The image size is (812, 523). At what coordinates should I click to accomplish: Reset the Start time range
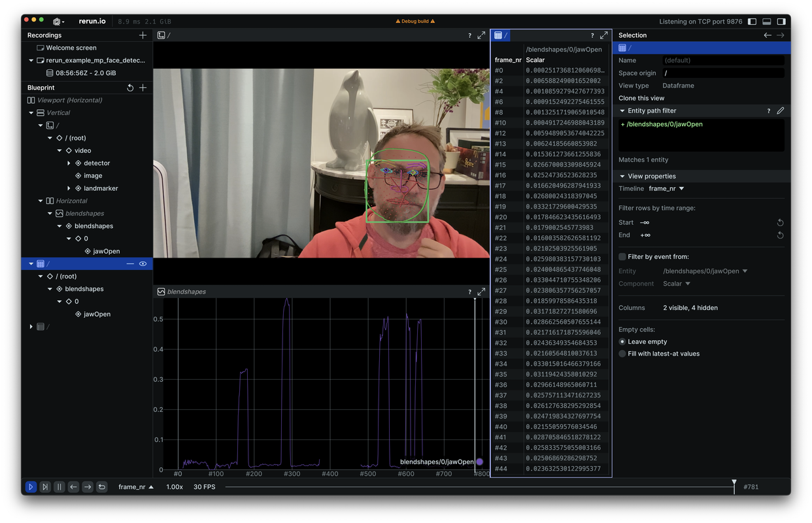(780, 223)
